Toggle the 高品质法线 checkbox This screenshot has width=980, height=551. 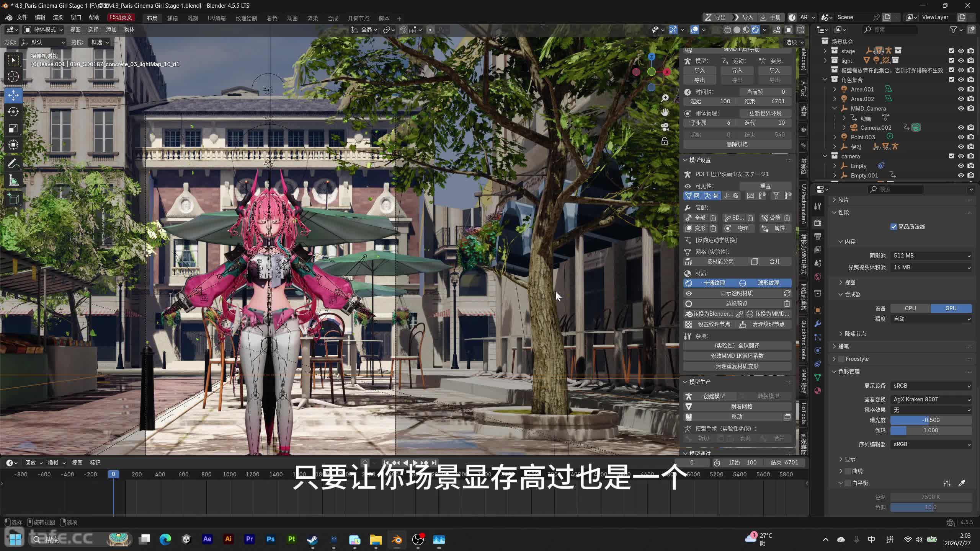pyautogui.click(x=894, y=227)
